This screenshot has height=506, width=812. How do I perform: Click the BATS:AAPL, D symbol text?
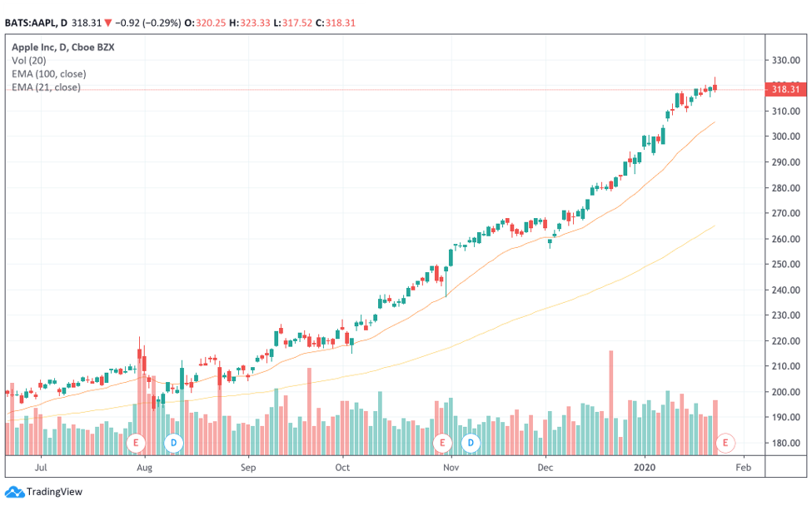point(37,22)
